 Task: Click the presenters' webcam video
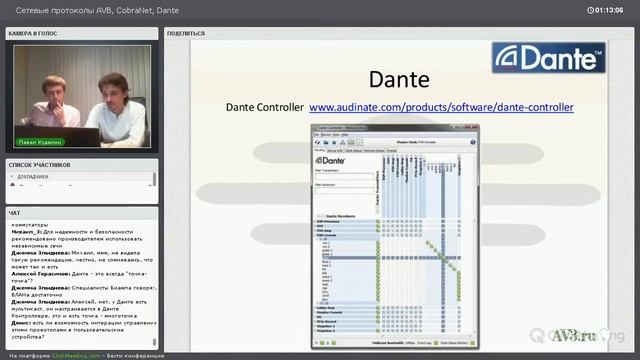pos(82,96)
